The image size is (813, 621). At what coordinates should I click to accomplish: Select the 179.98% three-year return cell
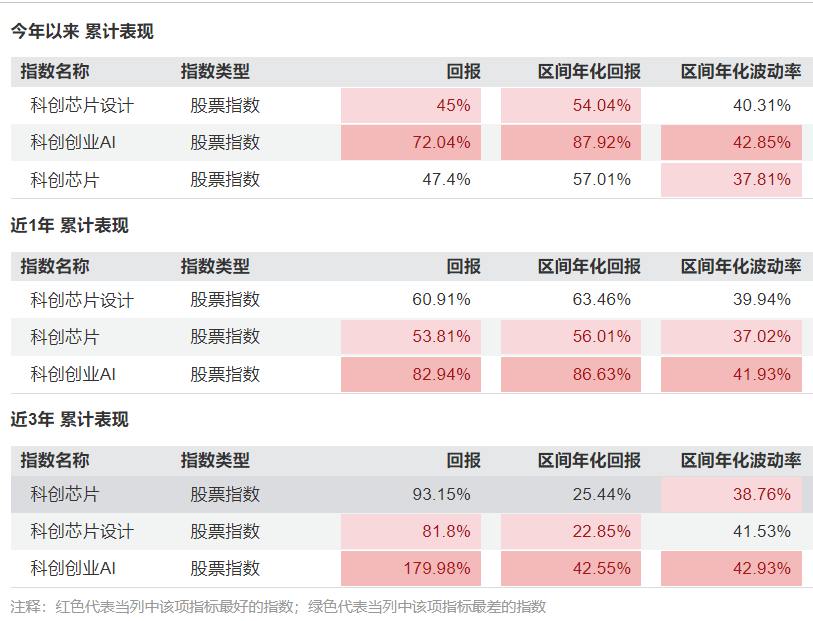point(411,568)
